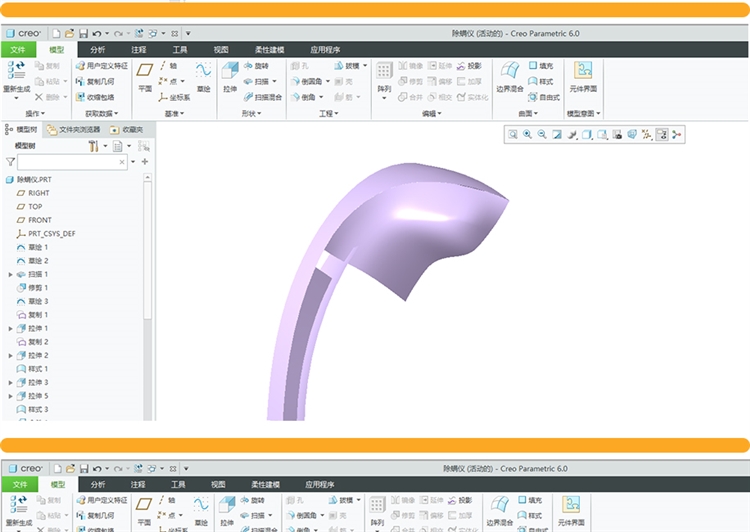Click the 用户定义特征 button in upper ribbon
The width and height of the screenshot is (750, 532).
click(x=102, y=66)
